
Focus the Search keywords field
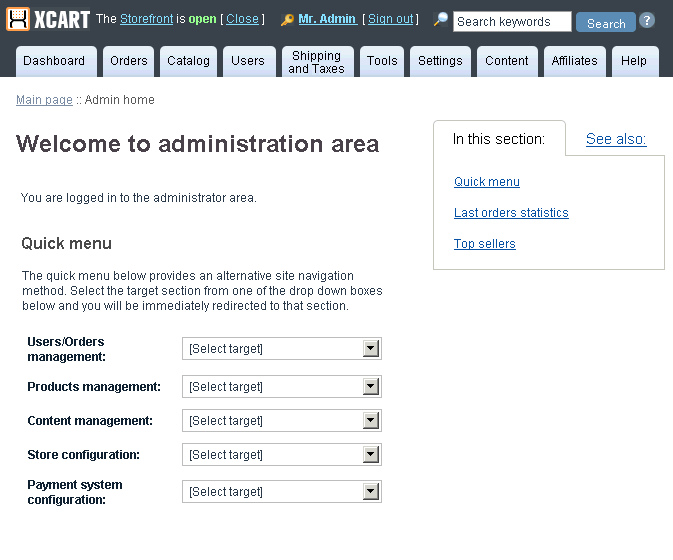click(x=512, y=21)
